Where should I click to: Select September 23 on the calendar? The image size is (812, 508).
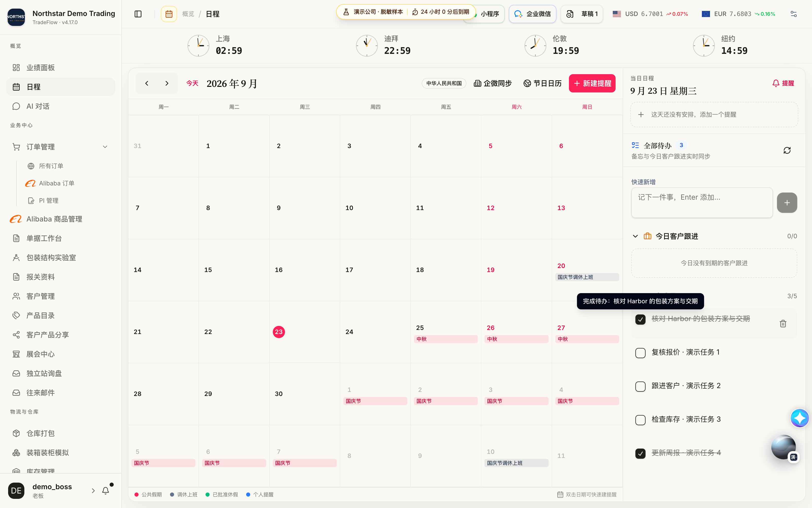tap(279, 332)
